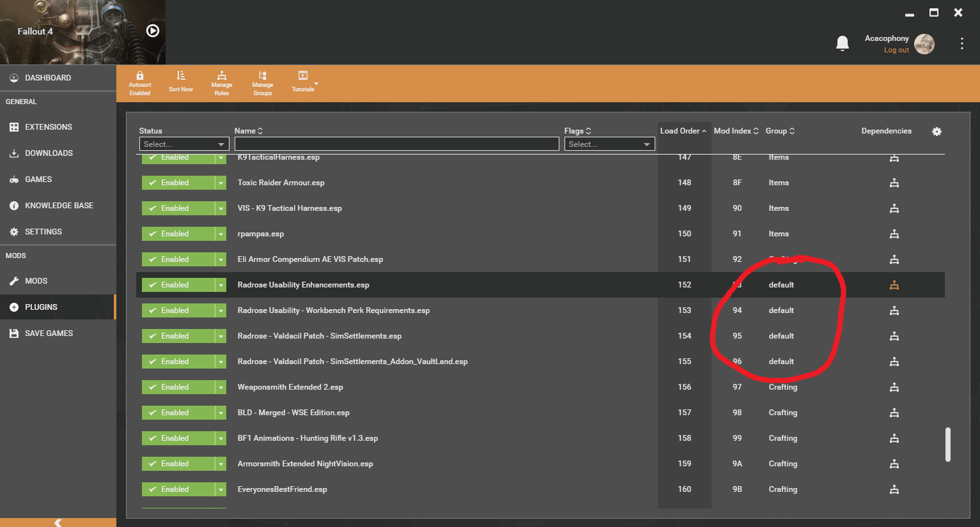Open status dropdown arrow for rpampas.esp
This screenshot has height=527, width=980.
click(221, 234)
